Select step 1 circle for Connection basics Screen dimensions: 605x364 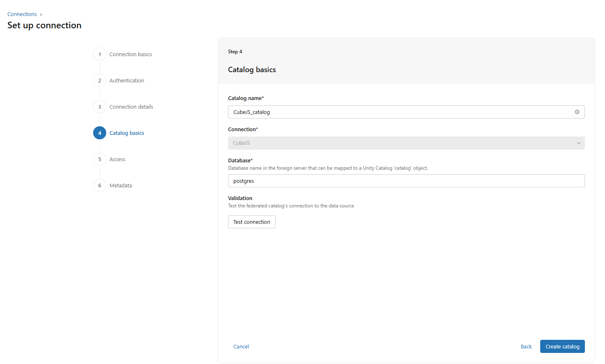tap(100, 54)
